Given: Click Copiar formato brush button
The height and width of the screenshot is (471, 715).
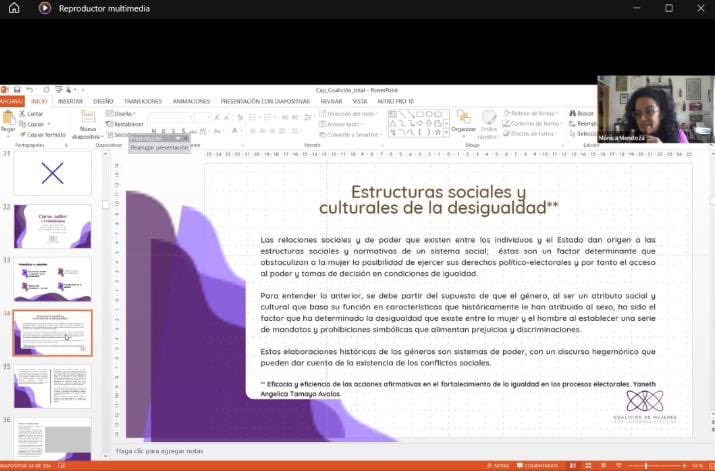Looking at the screenshot, I should (43, 135).
